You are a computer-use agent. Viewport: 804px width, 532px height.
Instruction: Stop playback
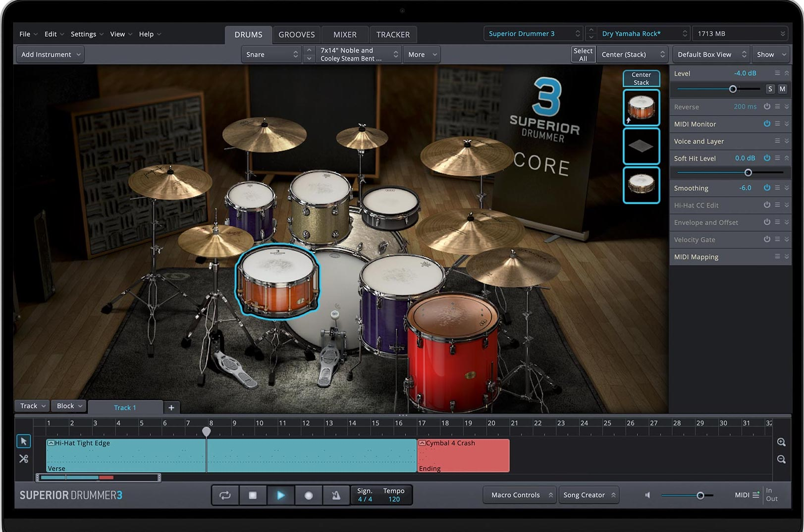tap(253, 495)
